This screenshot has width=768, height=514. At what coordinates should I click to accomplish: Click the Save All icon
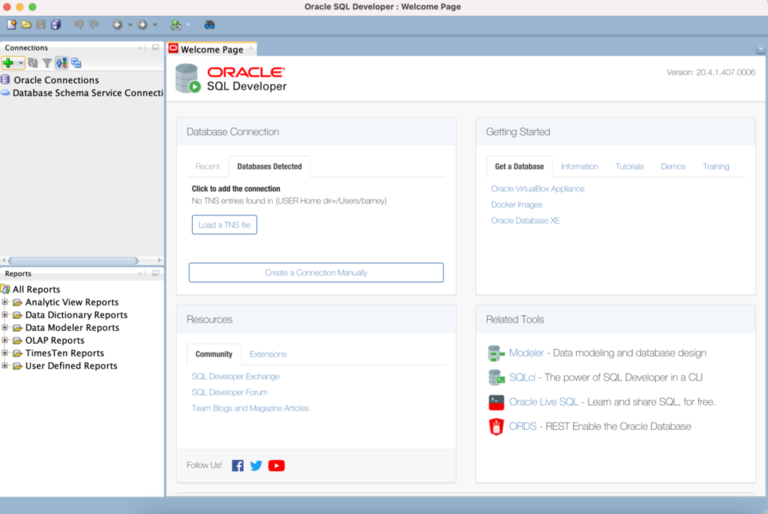(56, 24)
